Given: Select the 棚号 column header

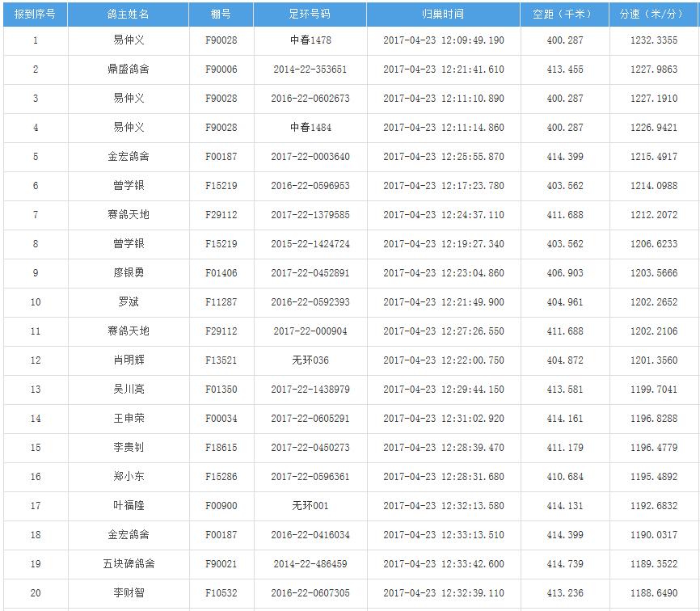Looking at the screenshot, I should [x=221, y=15].
